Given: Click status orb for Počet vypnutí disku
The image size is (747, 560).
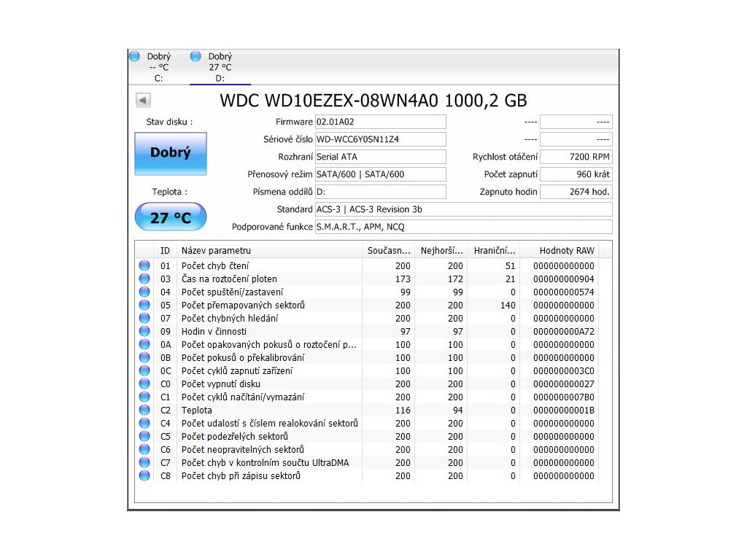Looking at the screenshot, I should point(144,384).
